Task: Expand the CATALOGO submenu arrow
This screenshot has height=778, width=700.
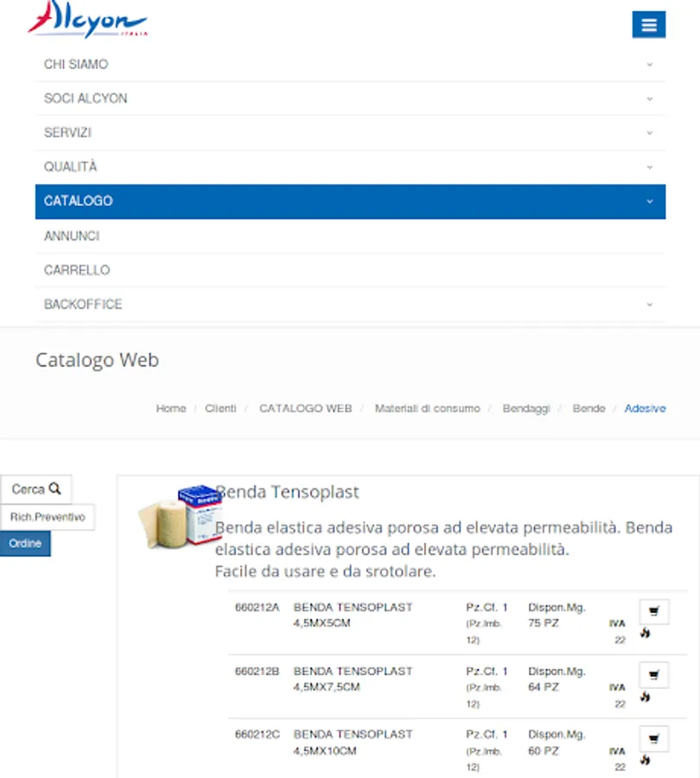Action: (x=649, y=201)
